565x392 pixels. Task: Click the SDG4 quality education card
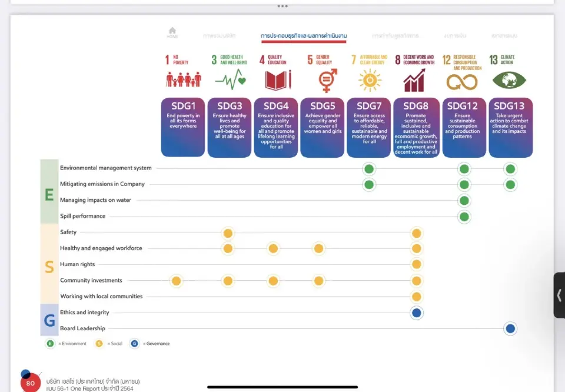(x=276, y=127)
